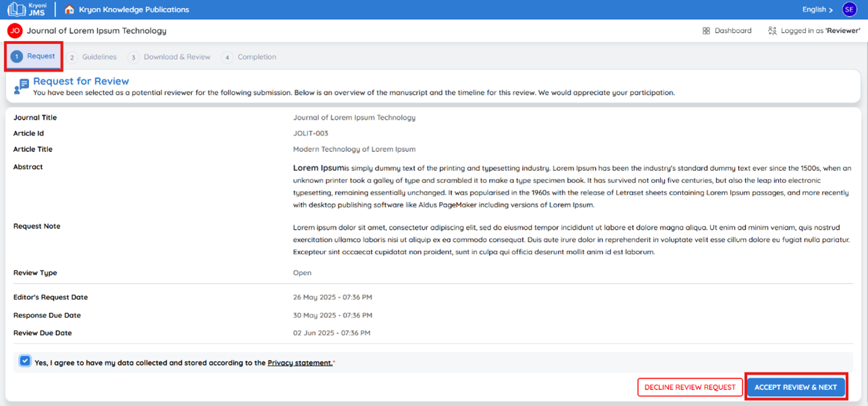Click the date 30 May 2025 - 07:36 PM
Image resolution: width=868 pixels, height=406 pixels.
[332, 315]
